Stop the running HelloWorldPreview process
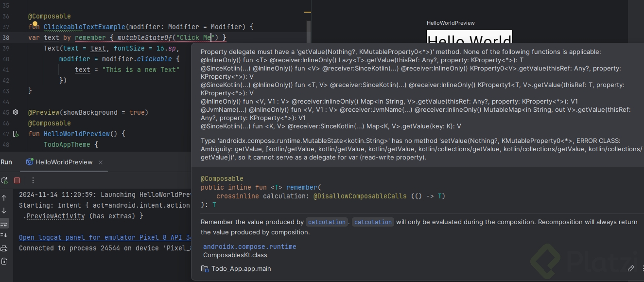Image resolution: width=644 pixels, height=282 pixels. (17, 180)
